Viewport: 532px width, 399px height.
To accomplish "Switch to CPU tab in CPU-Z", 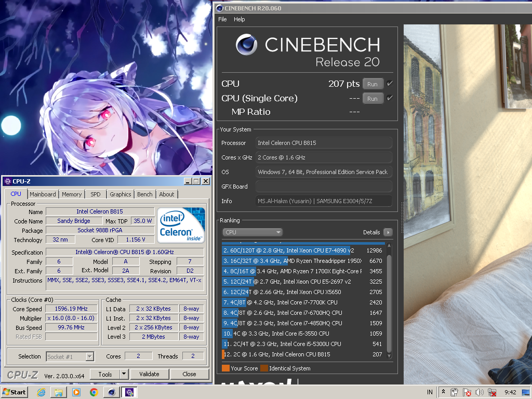I will 16,194.
